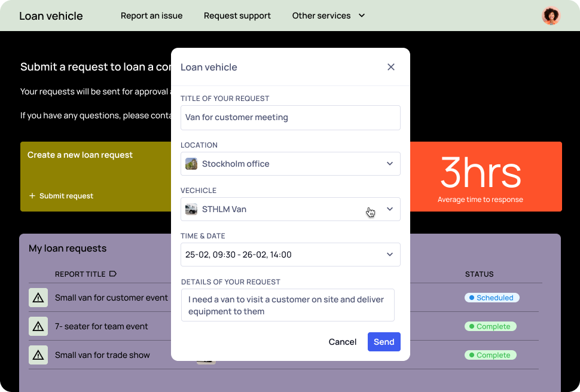Send the loan request
The image size is (580, 392).
pos(384,342)
